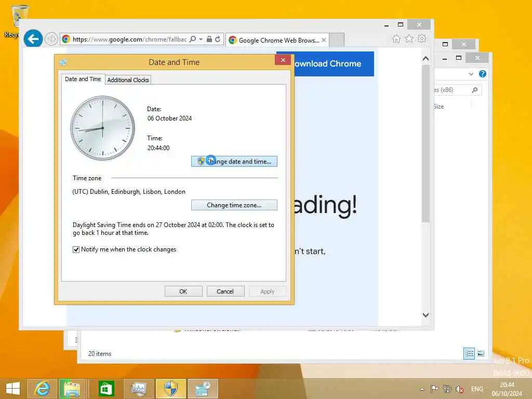
Task: Expand the File Explorer ribbon chevron
Action: click(x=471, y=74)
